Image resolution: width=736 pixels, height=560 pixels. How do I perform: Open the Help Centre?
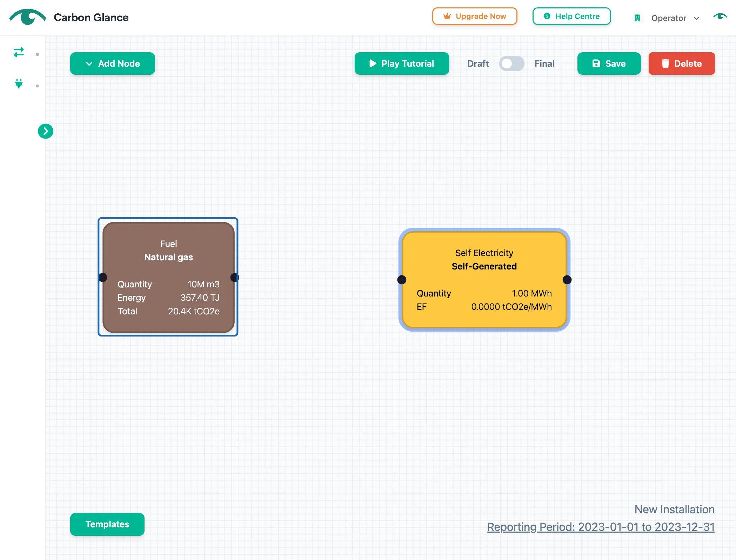[x=571, y=16]
